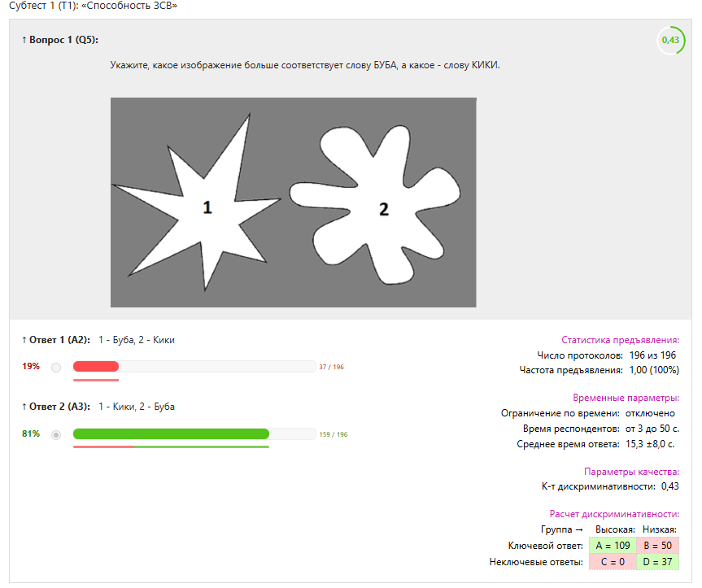This screenshot has height=588, width=702.
Task: Click the 19% percentage label
Action: click(31, 367)
